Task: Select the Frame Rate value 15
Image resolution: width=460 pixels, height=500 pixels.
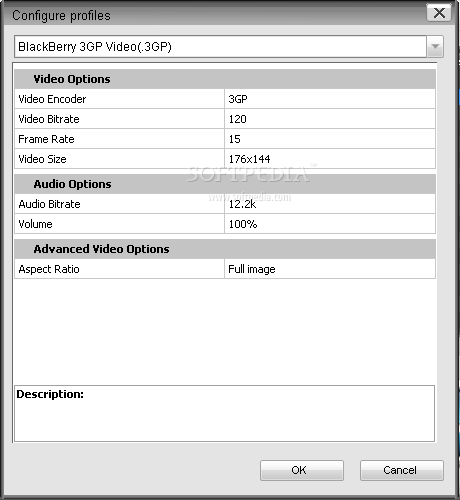Action: coord(330,139)
